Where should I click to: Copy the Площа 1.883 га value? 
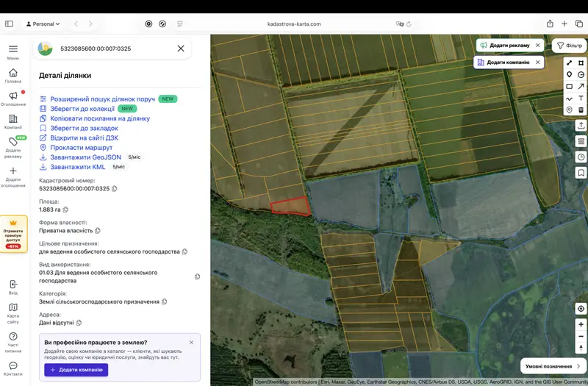(65, 210)
